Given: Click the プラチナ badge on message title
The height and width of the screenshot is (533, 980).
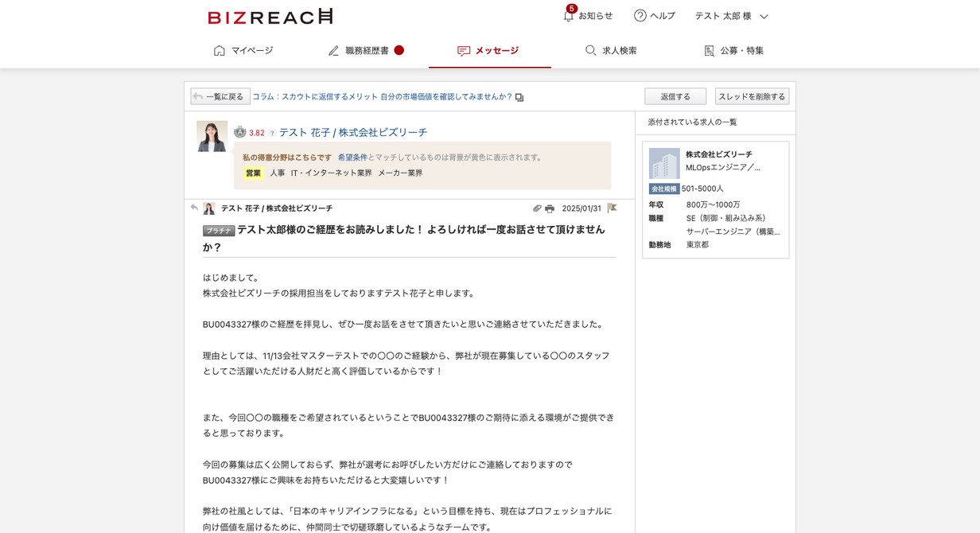Looking at the screenshot, I should (x=219, y=231).
